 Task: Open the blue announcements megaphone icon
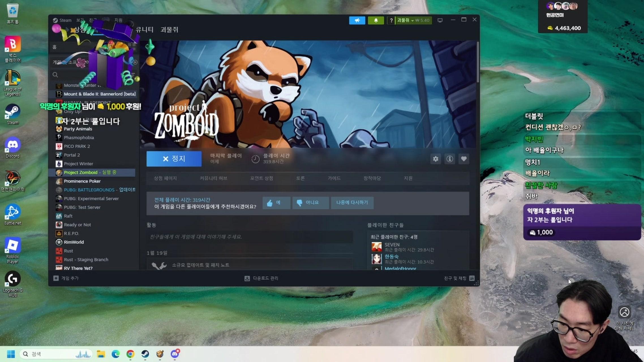click(357, 20)
